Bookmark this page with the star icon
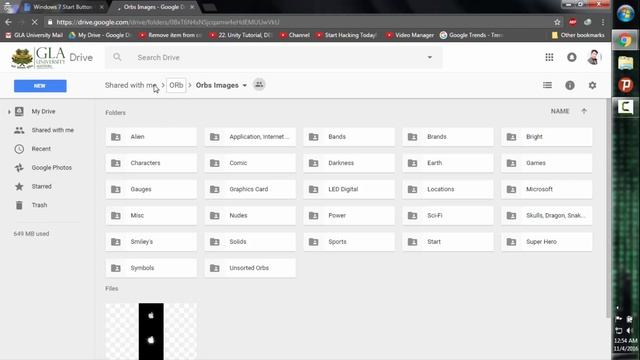Viewport: 640px width, 360px height. click(557, 22)
